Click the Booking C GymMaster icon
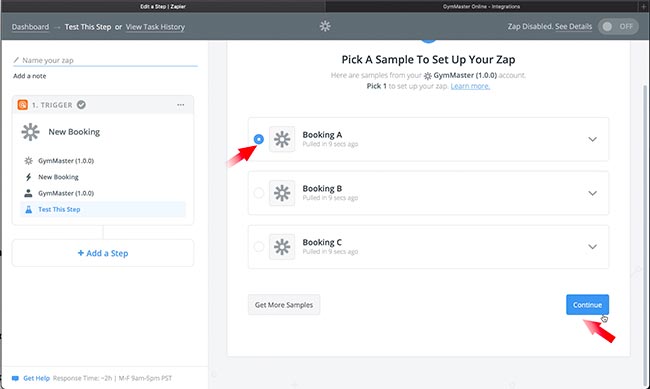Image resolution: width=650 pixels, height=389 pixels. coord(282,247)
